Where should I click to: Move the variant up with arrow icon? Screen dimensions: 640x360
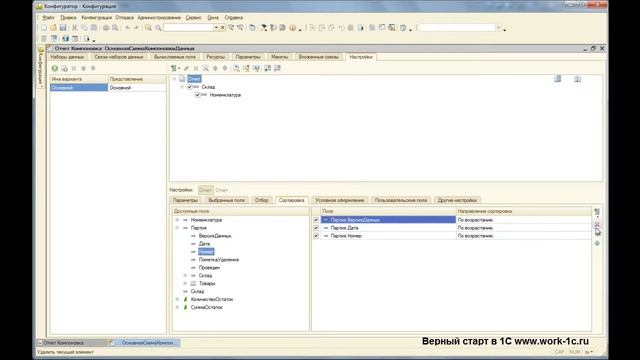(84, 68)
